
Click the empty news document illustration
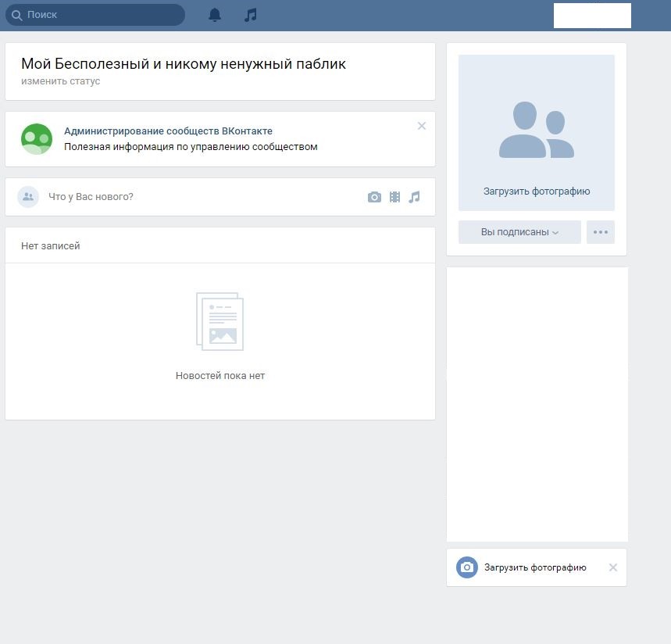click(x=220, y=321)
